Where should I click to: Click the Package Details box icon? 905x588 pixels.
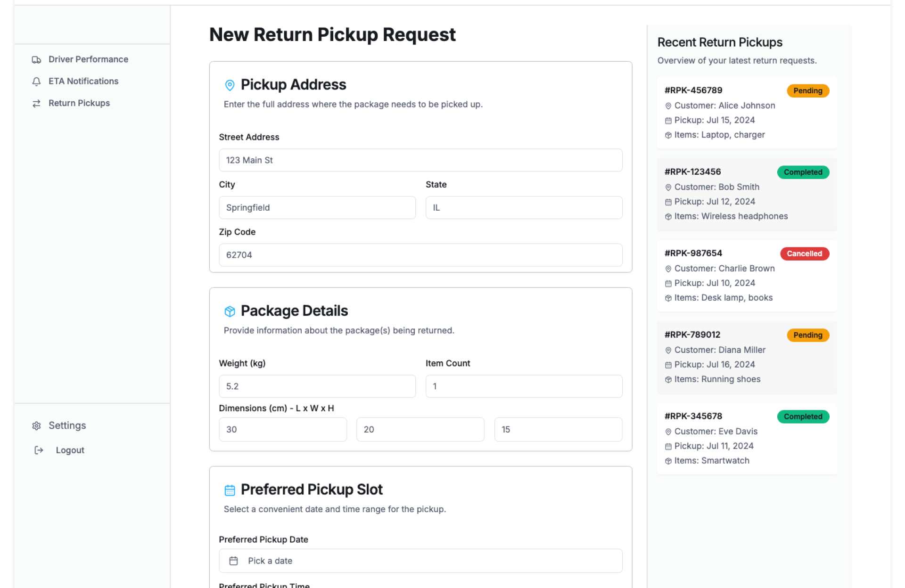[230, 311]
